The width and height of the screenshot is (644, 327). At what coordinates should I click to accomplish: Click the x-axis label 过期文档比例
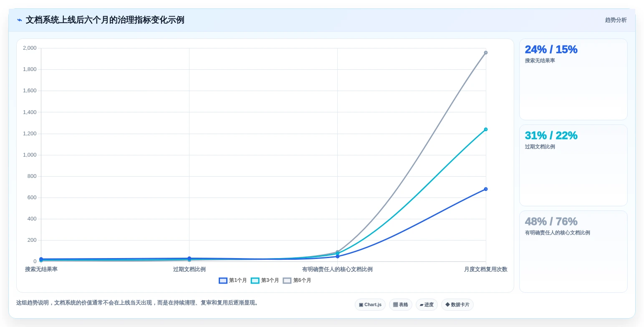pyautogui.click(x=189, y=269)
